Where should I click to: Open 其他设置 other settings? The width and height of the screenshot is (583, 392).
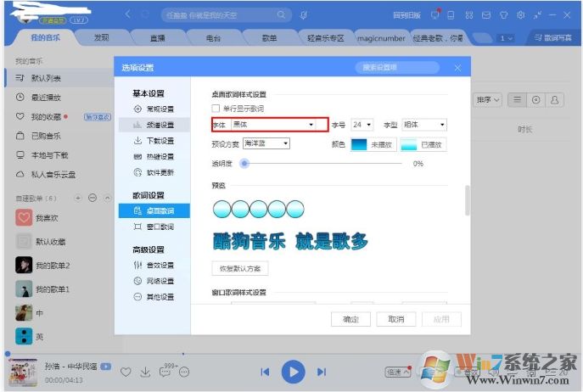[x=154, y=297]
